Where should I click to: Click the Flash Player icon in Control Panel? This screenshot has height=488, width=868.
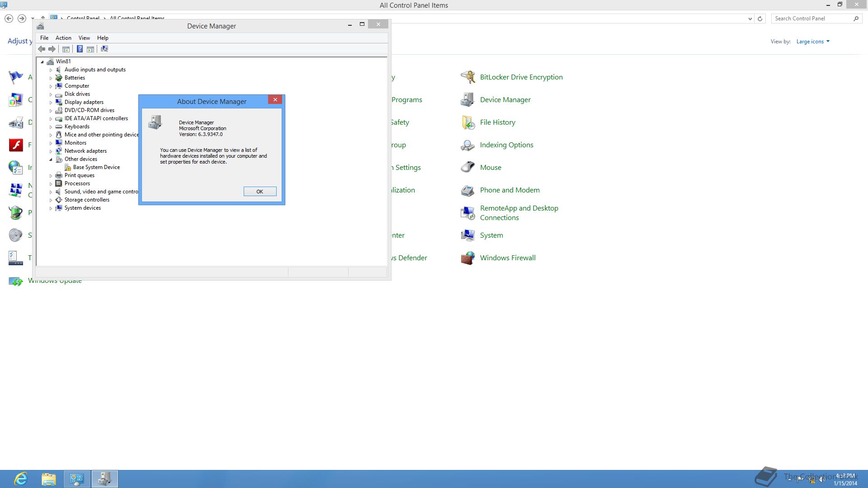pyautogui.click(x=16, y=145)
